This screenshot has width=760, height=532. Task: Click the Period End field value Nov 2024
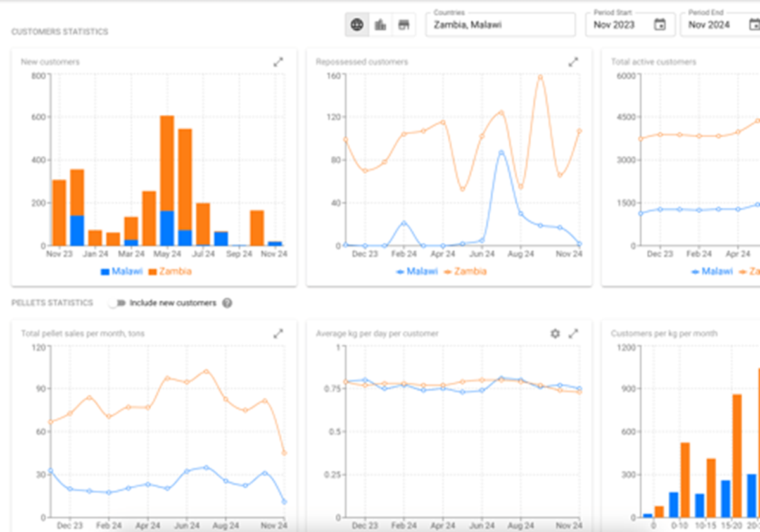709,25
